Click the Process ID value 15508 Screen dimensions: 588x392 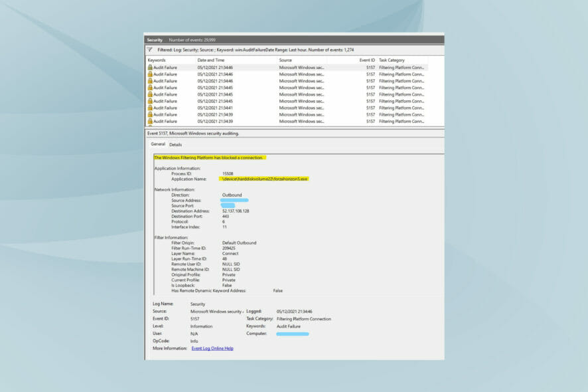(x=228, y=174)
